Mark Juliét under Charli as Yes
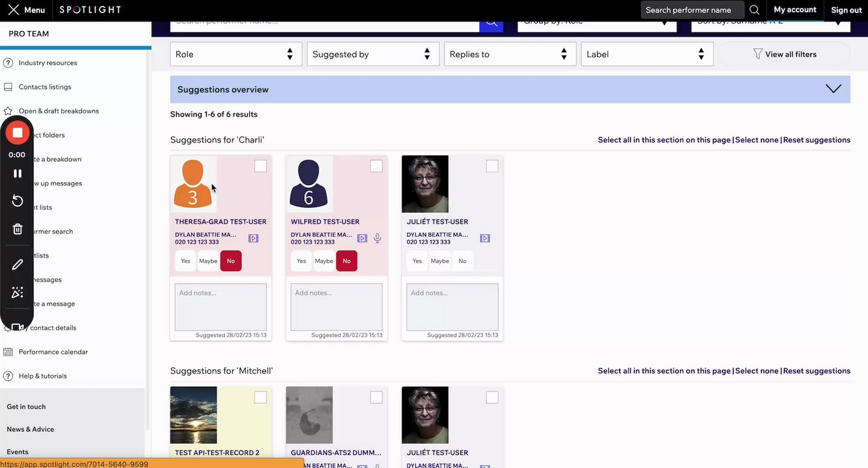This screenshot has height=468, width=868. point(417,261)
